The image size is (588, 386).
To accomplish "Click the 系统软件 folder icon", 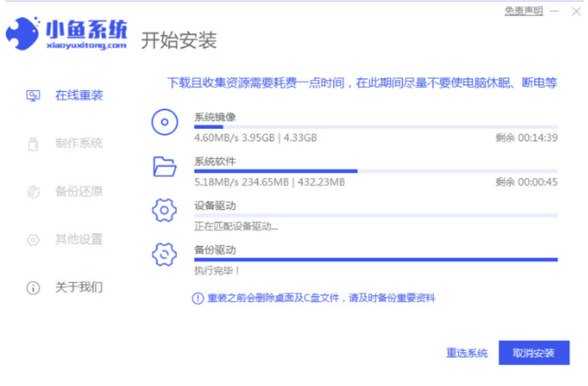I will [165, 166].
